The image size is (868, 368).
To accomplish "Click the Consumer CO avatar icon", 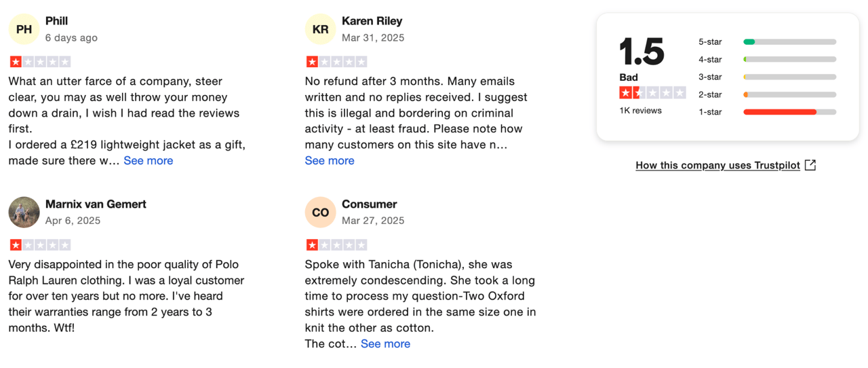I will coord(320,213).
